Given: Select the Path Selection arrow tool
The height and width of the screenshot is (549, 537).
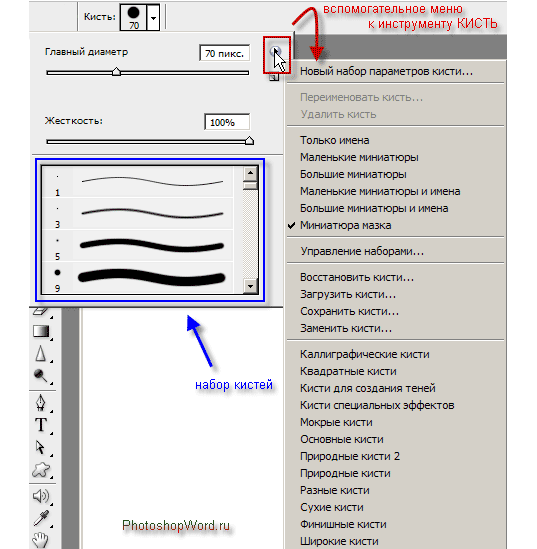Looking at the screenshot, I should tap(40, 447).
